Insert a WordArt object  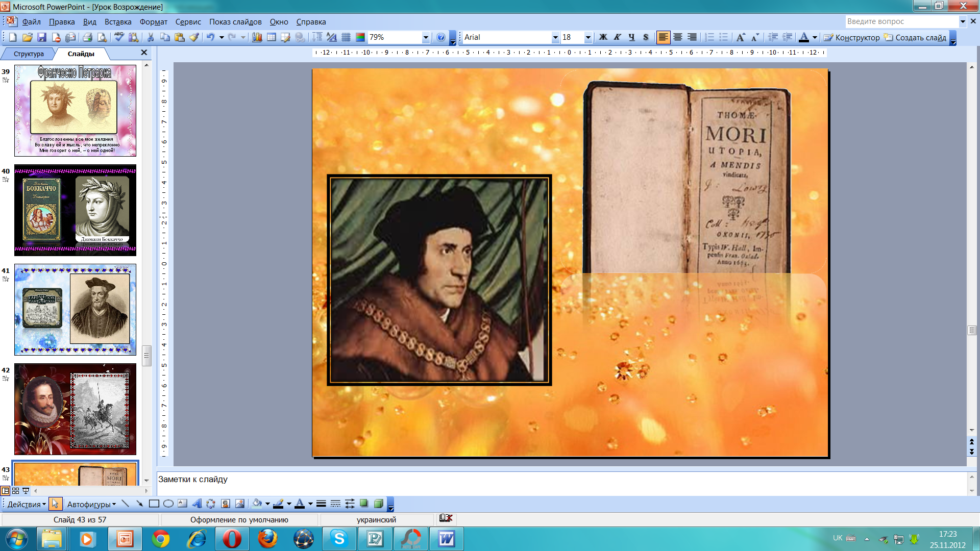(197, 504)
